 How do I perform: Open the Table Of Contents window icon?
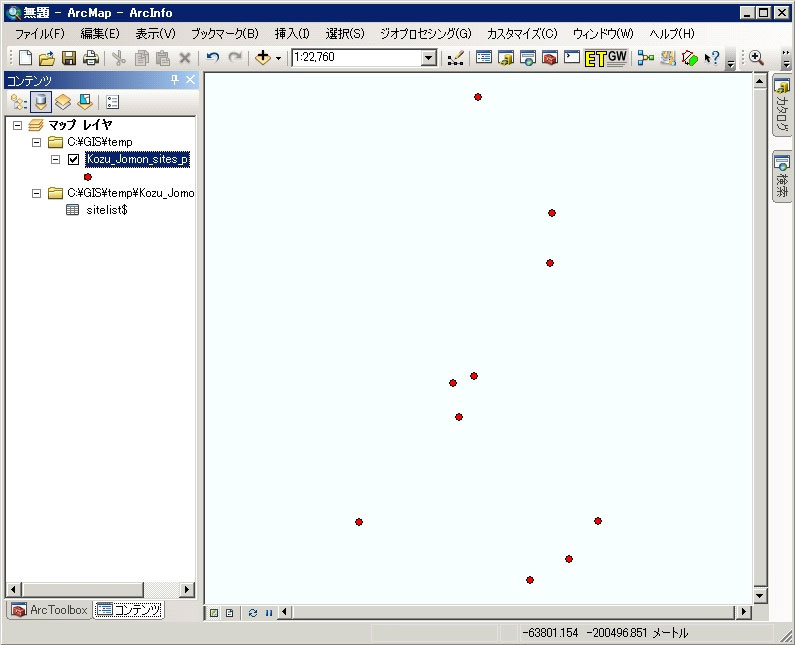pyautogui.click(x=484, y=58)
